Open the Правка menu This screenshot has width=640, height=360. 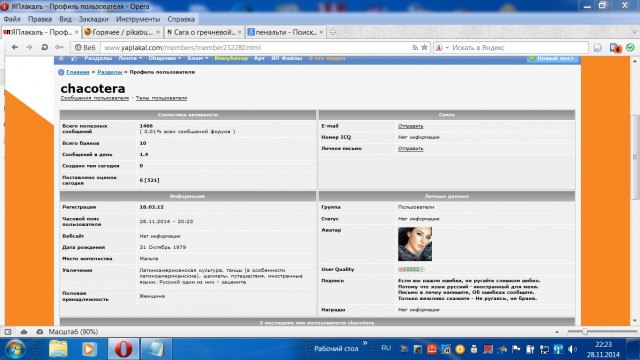point(40,19)
